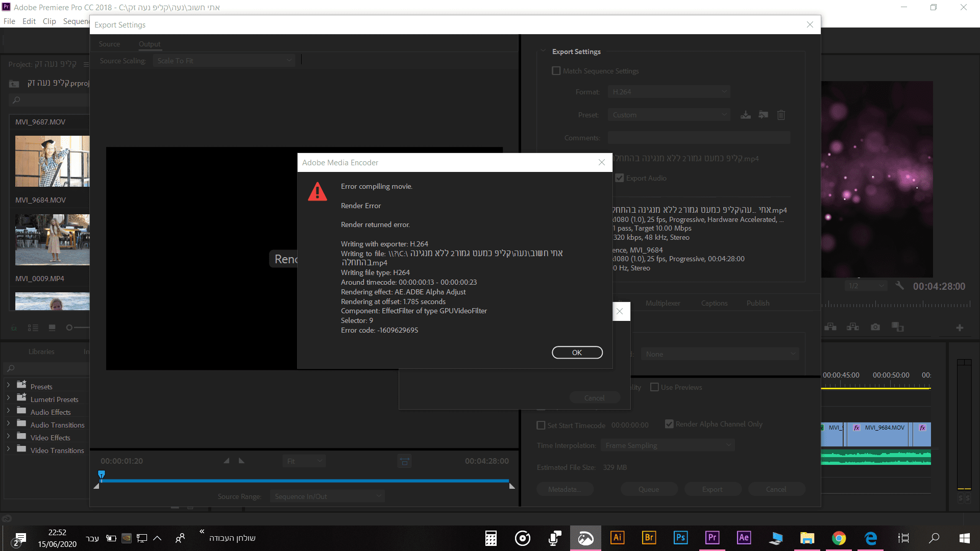Screen dimensions: 980x551
Task: Switch to the Source tab
Action: (x=109, y=44)
